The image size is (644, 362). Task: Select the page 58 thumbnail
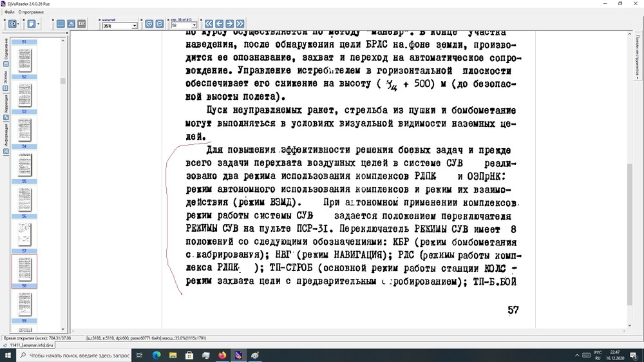pyautogui.click(x=24, y=271)
